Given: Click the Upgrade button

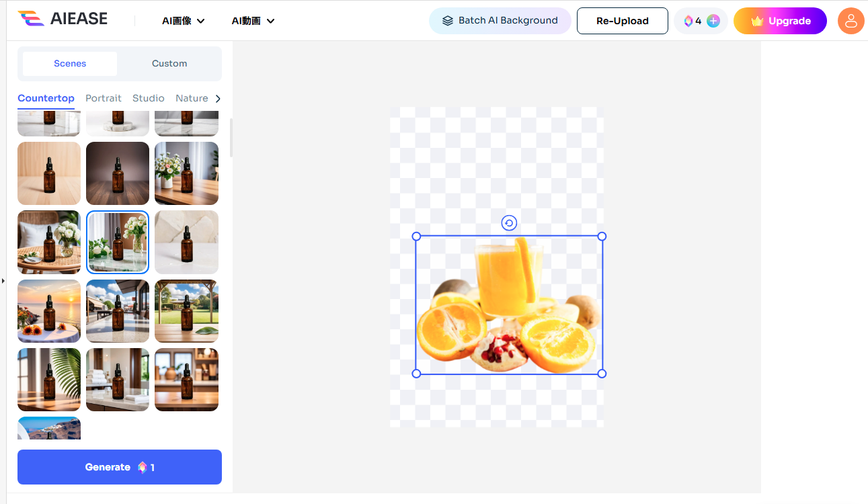Looking at the screenshot, I should tap(780, 21).
